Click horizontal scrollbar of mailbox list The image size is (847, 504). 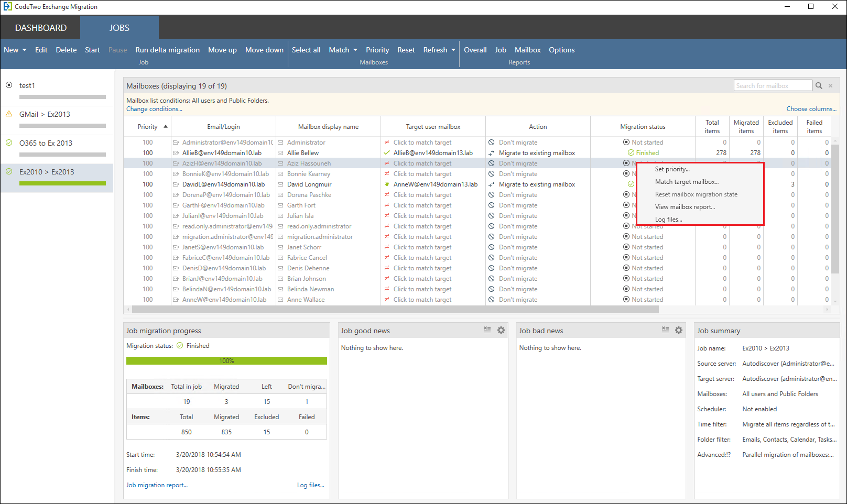[395, 310]
